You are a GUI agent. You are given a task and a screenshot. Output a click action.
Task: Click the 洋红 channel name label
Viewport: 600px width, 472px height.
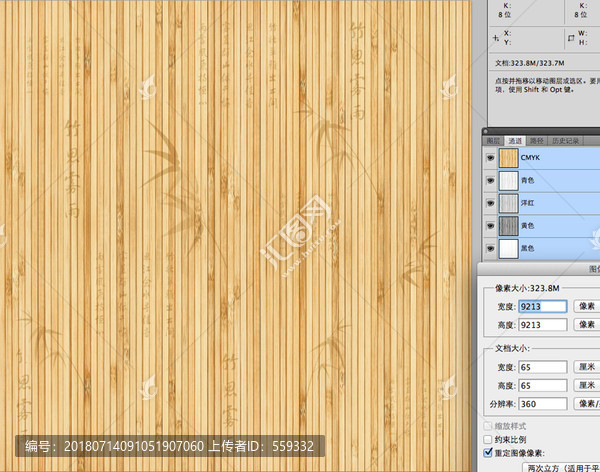pos(527,203)
